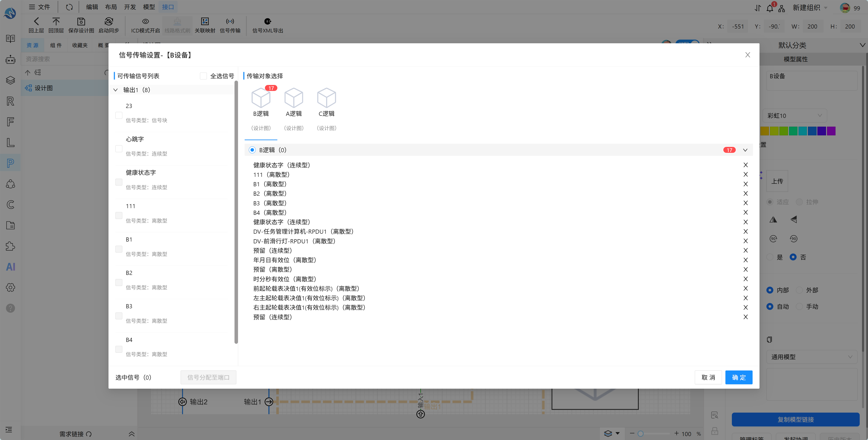Image resolution: width=868 pixels, height=440 pixels.
Task: Click the 信号XML导出 export icon
Action: coord(267,22)
